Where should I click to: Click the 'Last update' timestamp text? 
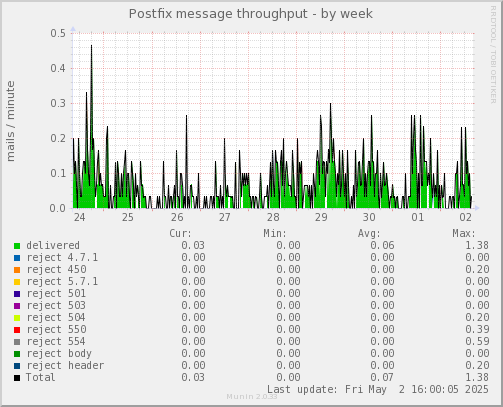coord(378,389)
